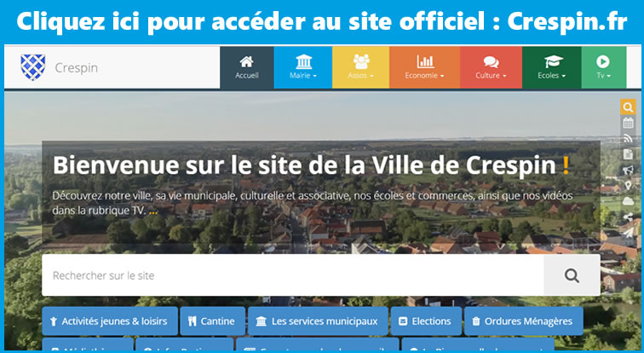
Task: Expand the Economie dropdown menu
Action: point(425,67)
